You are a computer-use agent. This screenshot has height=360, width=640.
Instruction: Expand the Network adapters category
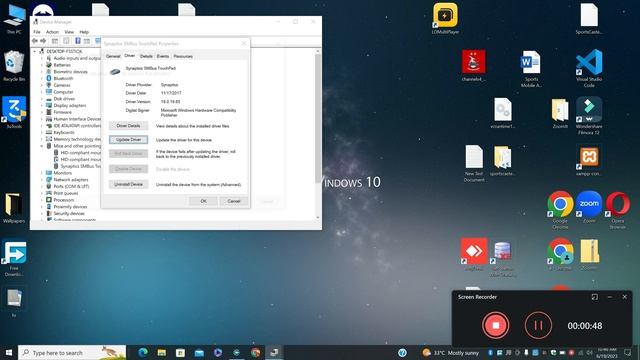[42, 180]
